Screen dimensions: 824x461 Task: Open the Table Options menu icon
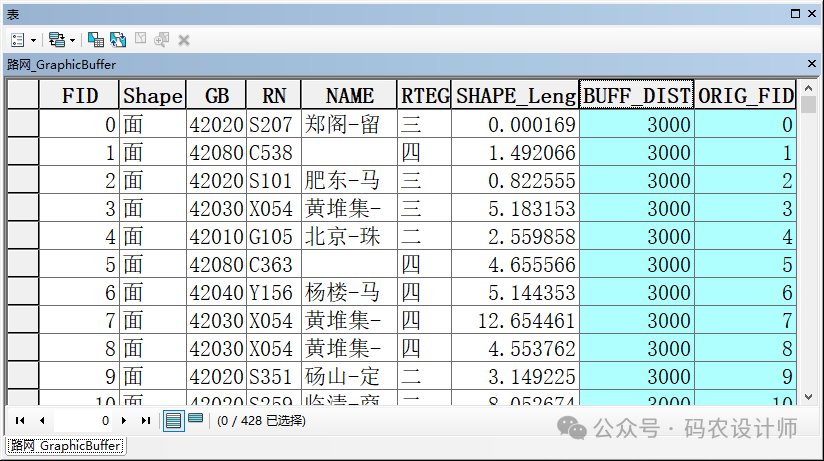click(18, 40)
